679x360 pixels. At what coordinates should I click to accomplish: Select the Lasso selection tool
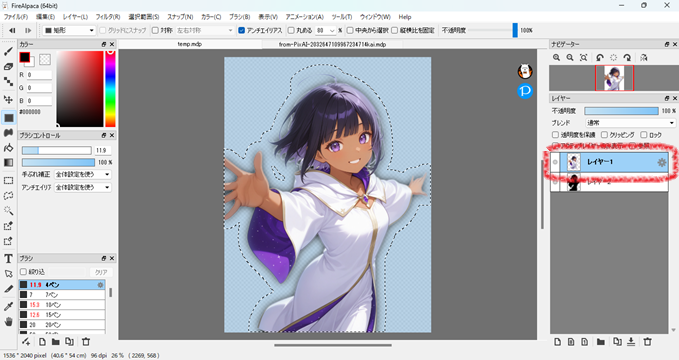click(x=8, y=195)
